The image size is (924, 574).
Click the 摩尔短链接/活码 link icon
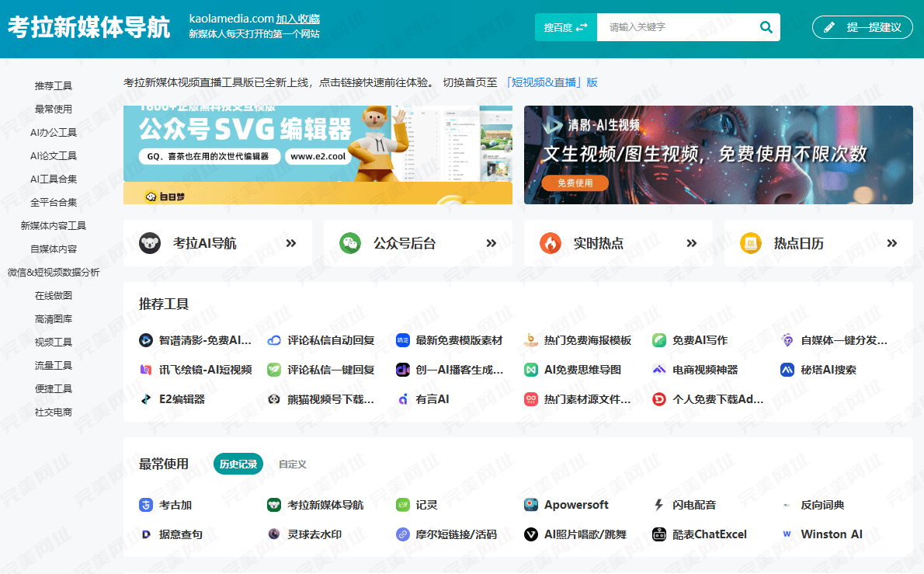tap(402, 534)
